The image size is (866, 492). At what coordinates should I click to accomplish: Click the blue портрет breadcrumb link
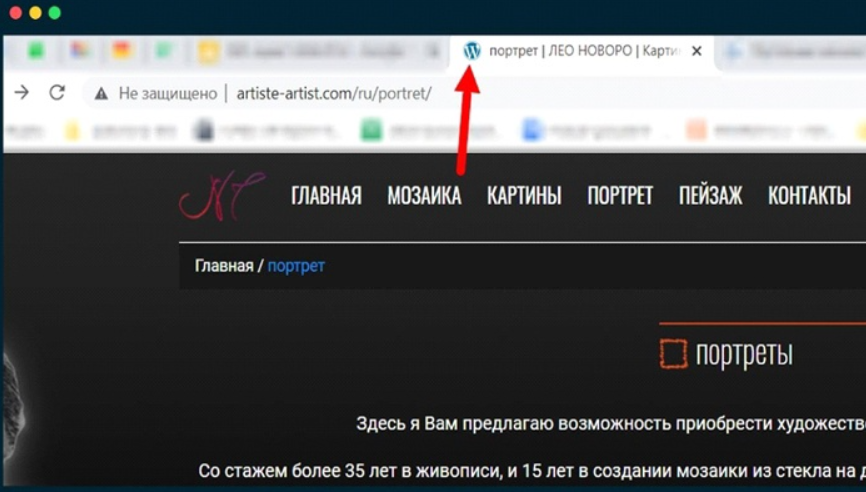pyautogui.click(x=296, y=266)
